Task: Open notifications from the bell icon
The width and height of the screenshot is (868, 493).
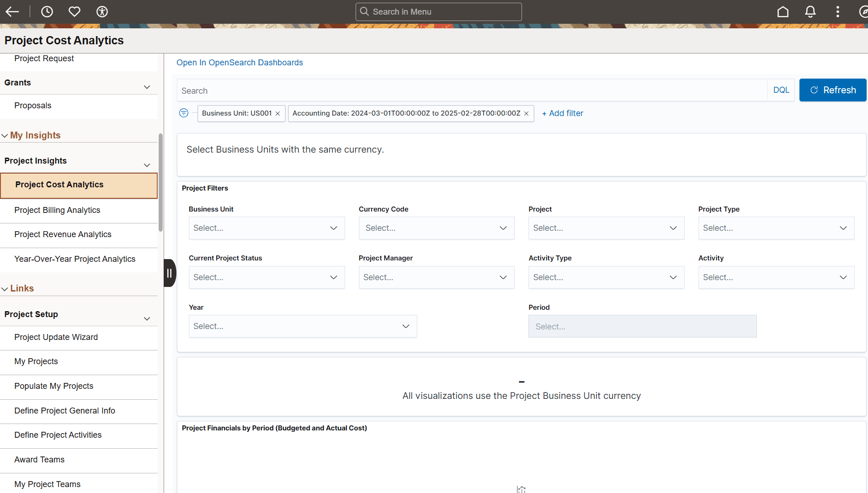Action: pyautogui.click(x=810, y=12)
